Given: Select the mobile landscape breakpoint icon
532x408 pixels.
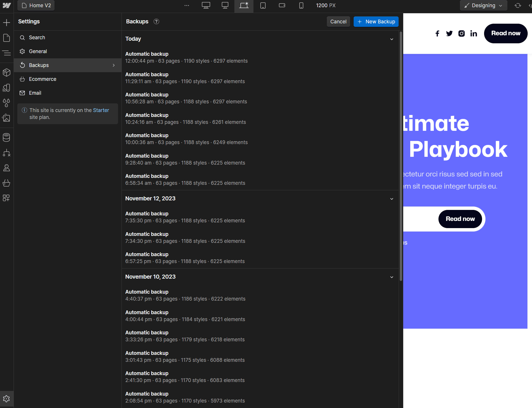Looking at the screenshot, I should click(x=282, y=5).
